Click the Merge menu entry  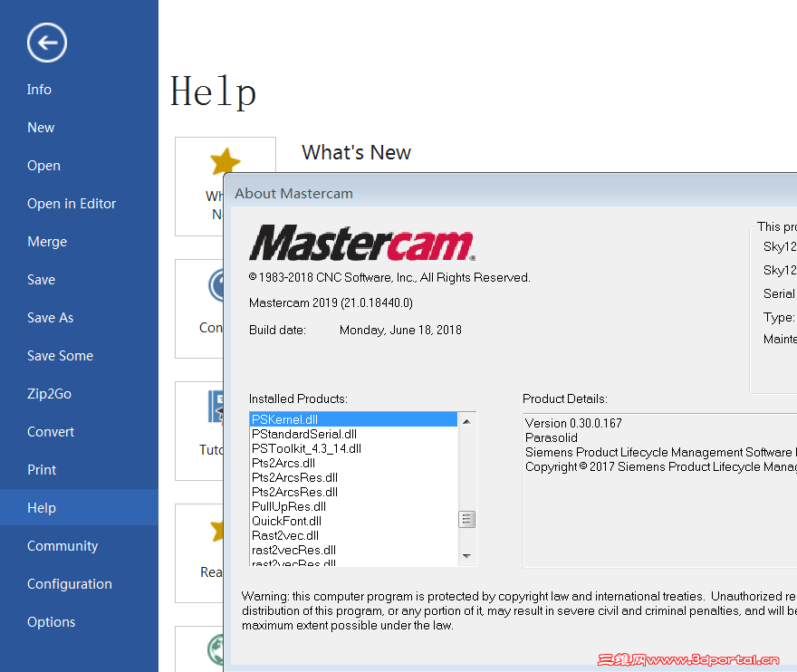pyautogui.click(x=47, y=242)
